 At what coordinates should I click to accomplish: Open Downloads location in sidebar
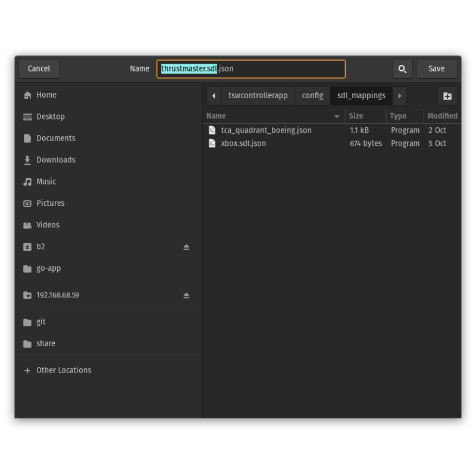(x=108, y=160)
